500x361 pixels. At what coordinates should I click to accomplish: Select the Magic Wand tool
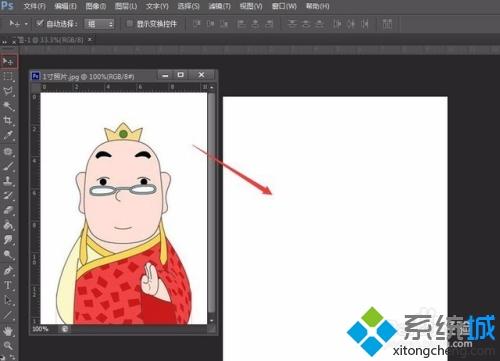pyautogui.click(x=8, y=106)
